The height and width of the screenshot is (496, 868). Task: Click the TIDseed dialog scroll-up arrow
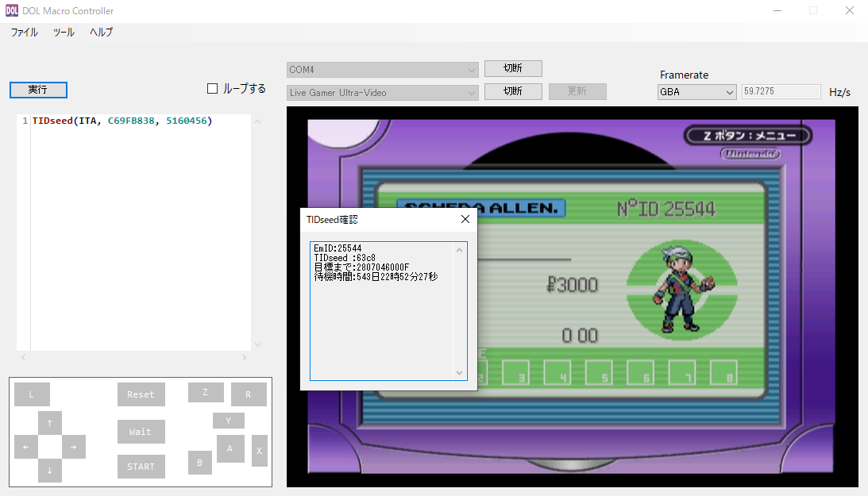tap(460, 250)
